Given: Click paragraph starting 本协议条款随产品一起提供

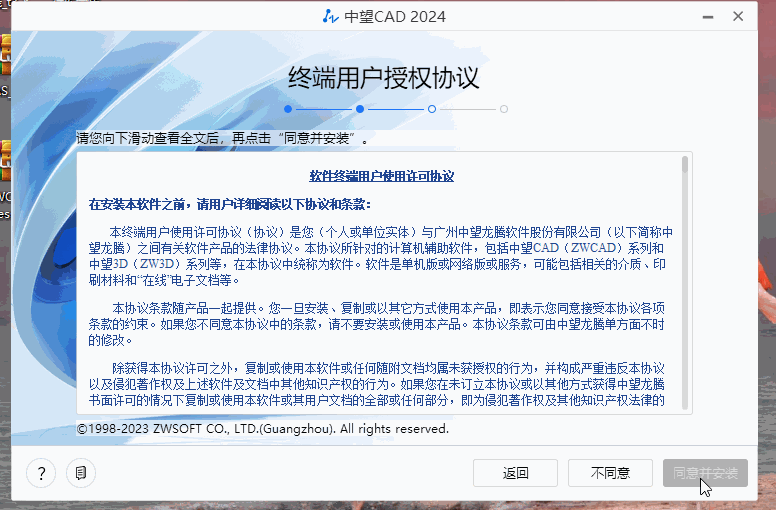Looking at the screenshot, I should 377,324.
